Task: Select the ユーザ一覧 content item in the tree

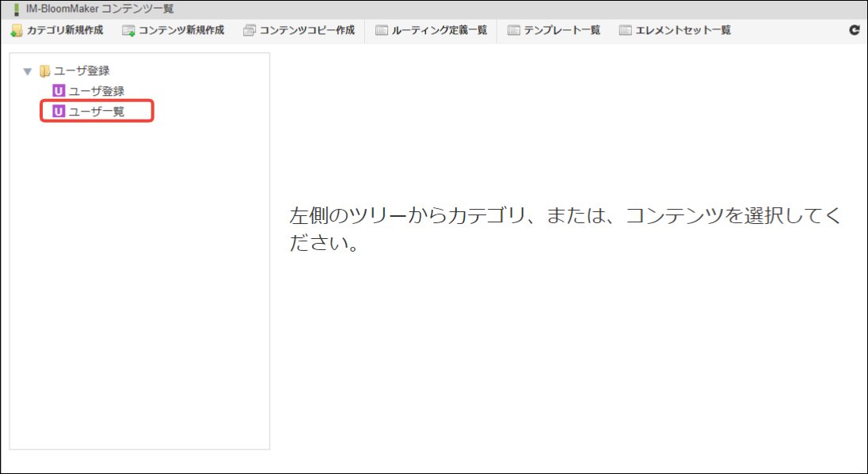Action: point(89,111)
